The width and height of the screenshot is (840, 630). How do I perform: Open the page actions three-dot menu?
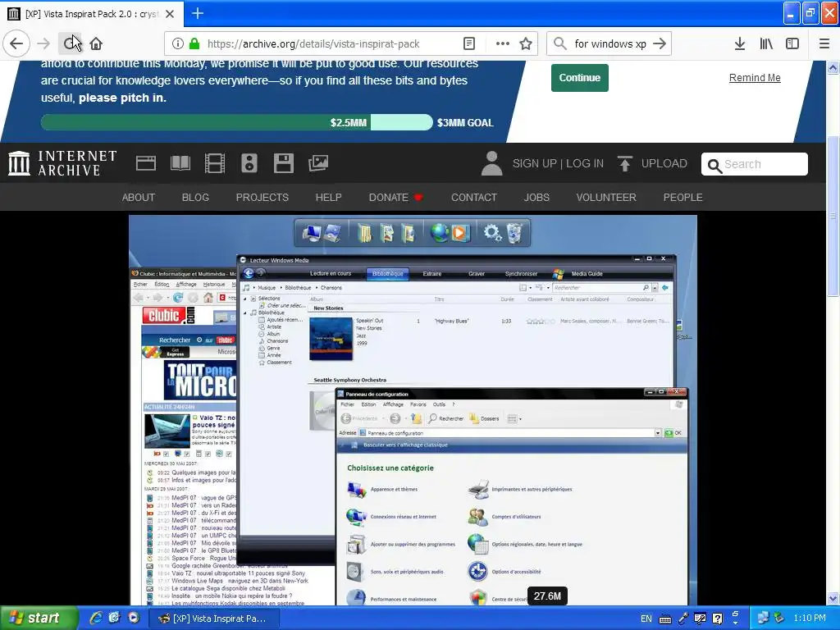point(503,43)
